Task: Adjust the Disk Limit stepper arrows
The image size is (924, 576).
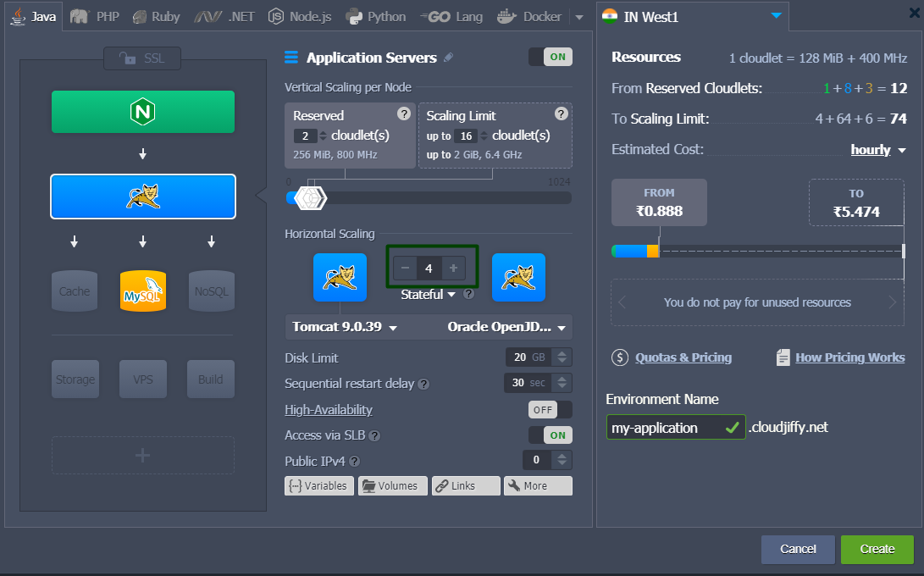Action: click(562, 357)
